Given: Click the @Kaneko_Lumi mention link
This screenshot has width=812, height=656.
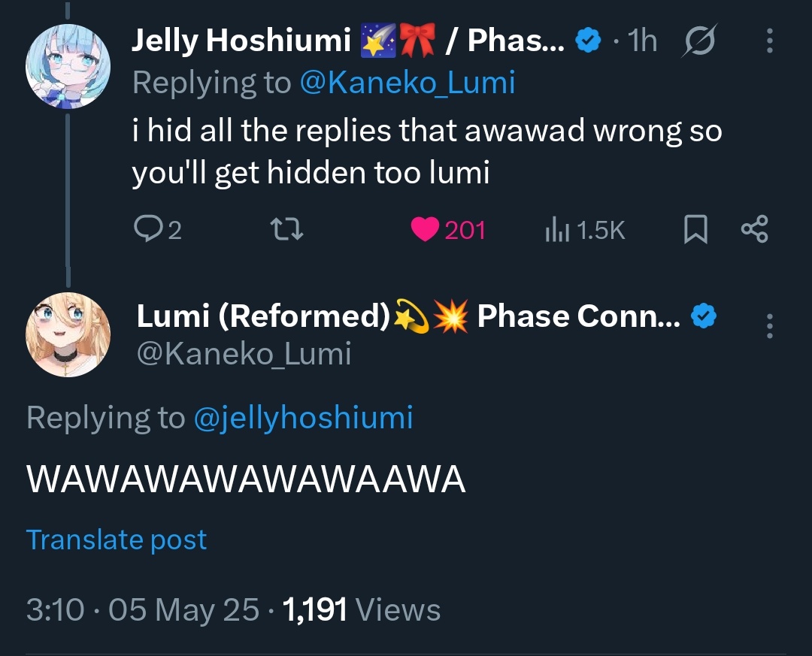Looking at the screenshot, I should point(407,83).
